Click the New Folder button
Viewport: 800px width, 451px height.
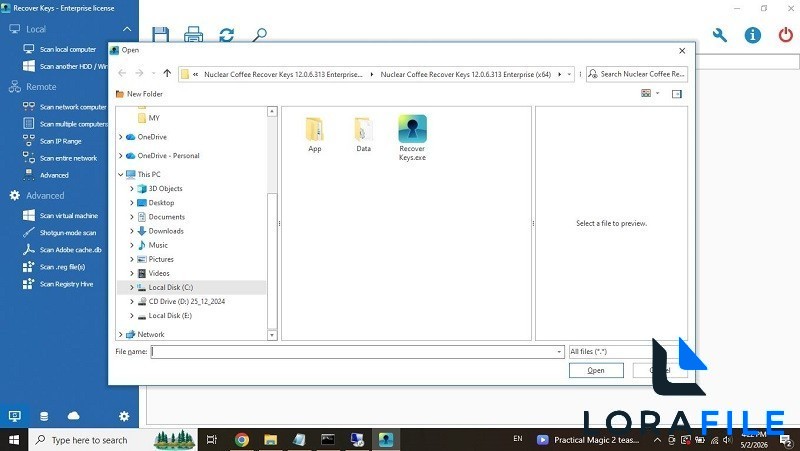pyautogui.click(x=139, y=94)
